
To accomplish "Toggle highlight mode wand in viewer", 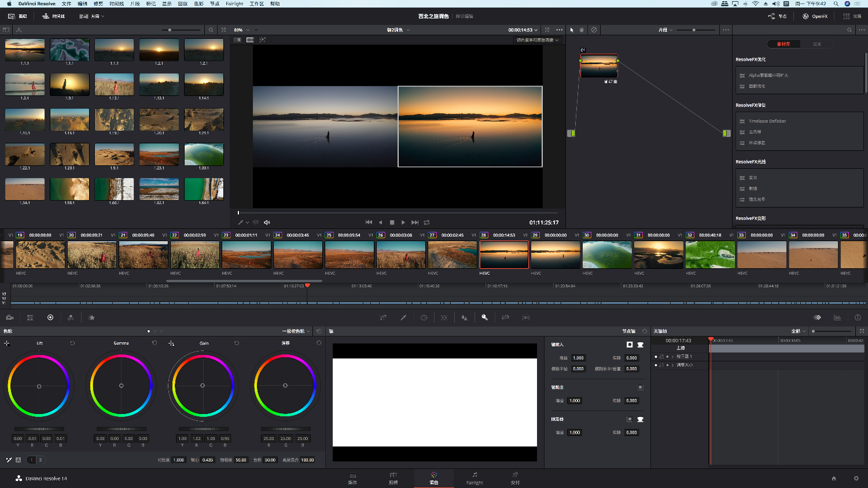I will tap(262, 40).
